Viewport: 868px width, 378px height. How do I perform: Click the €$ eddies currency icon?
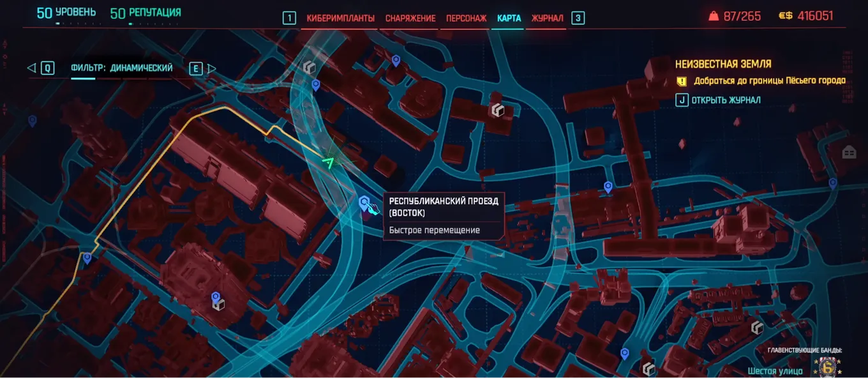click(785, 16)
